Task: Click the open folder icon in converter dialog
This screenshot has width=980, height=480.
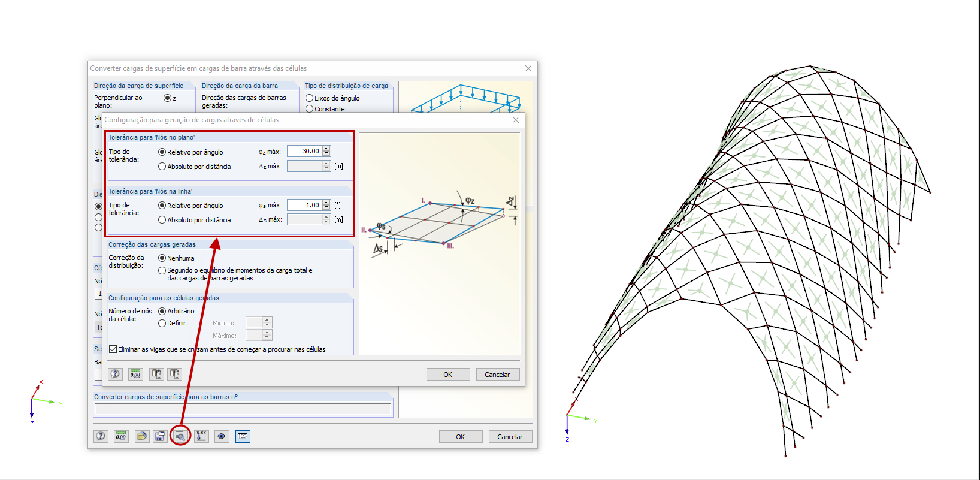Action: 141,436
